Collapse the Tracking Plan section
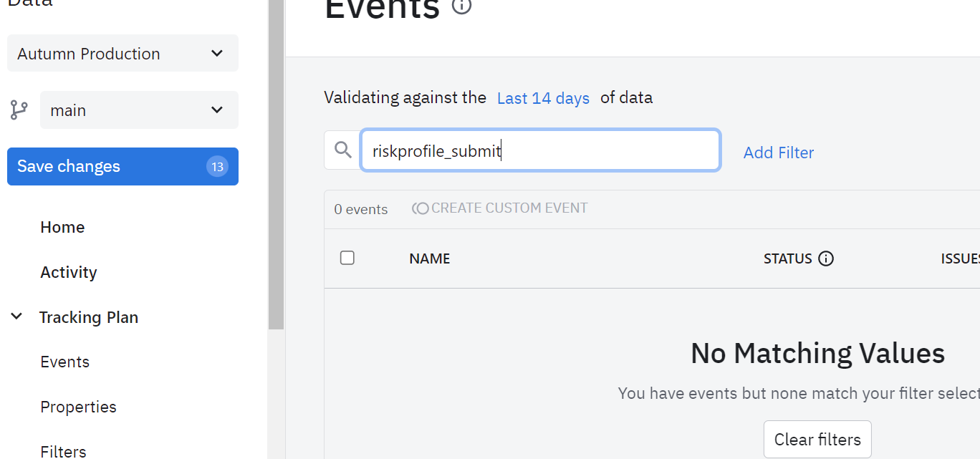The image size is (980, 459). pyautogui.click(x=16, y=317)
